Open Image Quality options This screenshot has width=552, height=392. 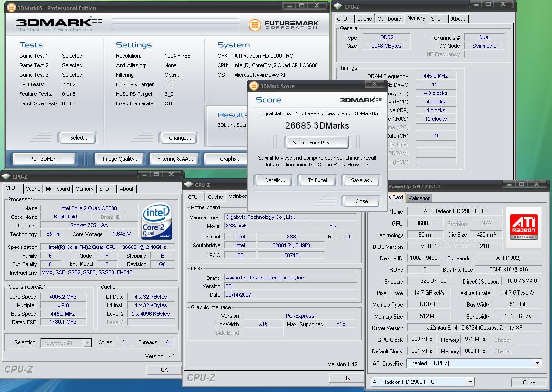pos(121,159)
